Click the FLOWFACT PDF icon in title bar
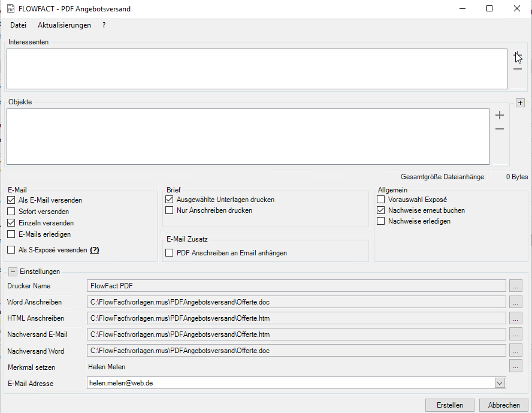Screen dimensions: 532x413 [x=11, y=9]
